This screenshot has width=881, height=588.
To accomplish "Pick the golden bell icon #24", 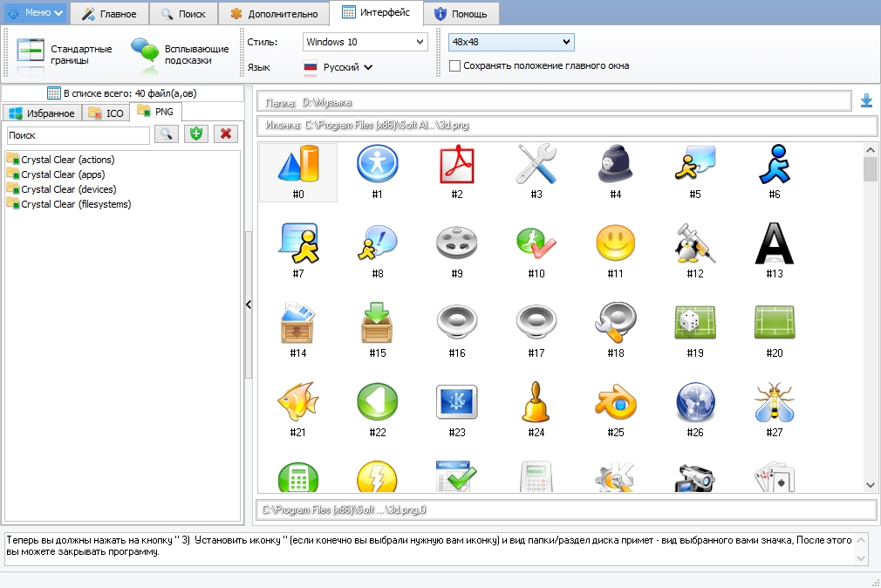I will click(x=536, y=402).
